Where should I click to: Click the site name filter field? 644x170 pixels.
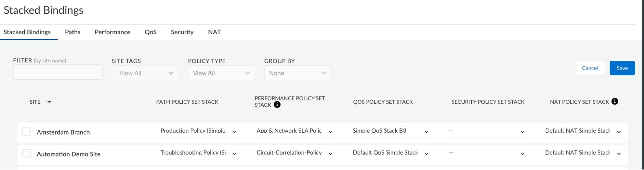click(x=58, y=72)
